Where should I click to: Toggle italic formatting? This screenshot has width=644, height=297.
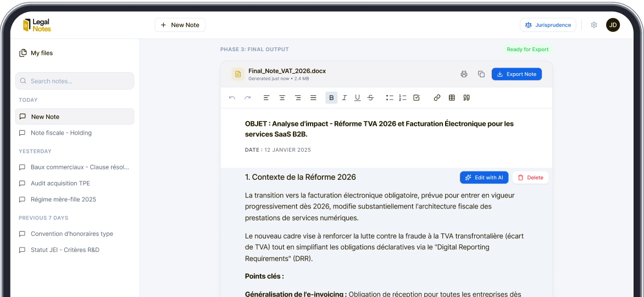pyautogui.click(x=345, y=98)
